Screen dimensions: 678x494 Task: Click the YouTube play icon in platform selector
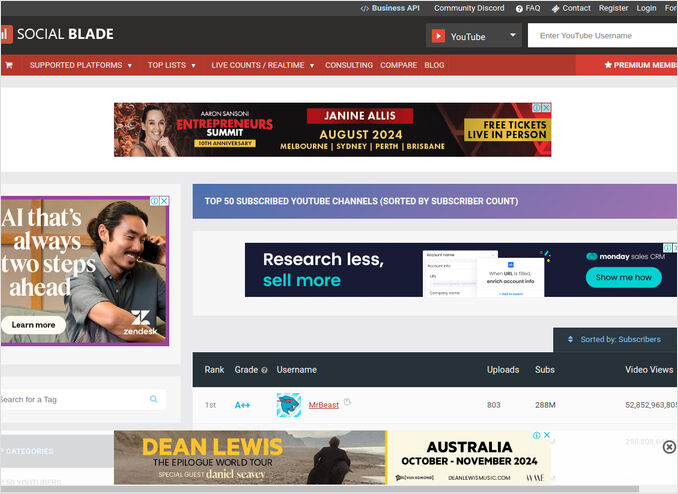tap(438, 36)
